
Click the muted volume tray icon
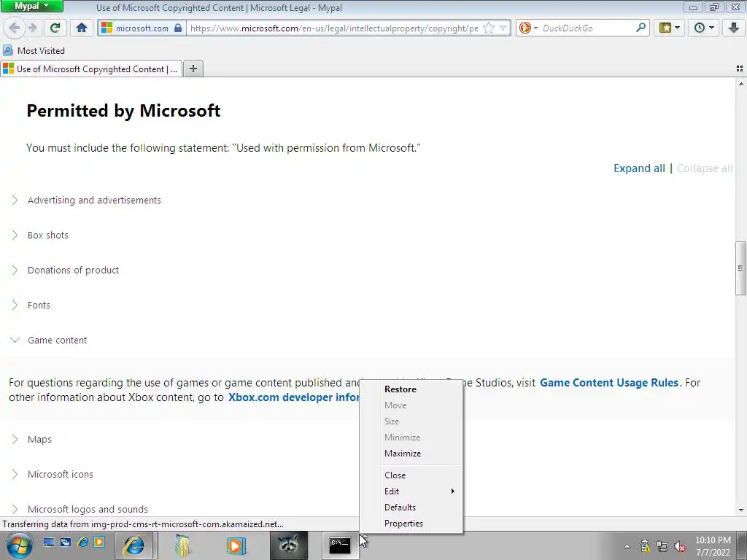(x=681, y=546)
